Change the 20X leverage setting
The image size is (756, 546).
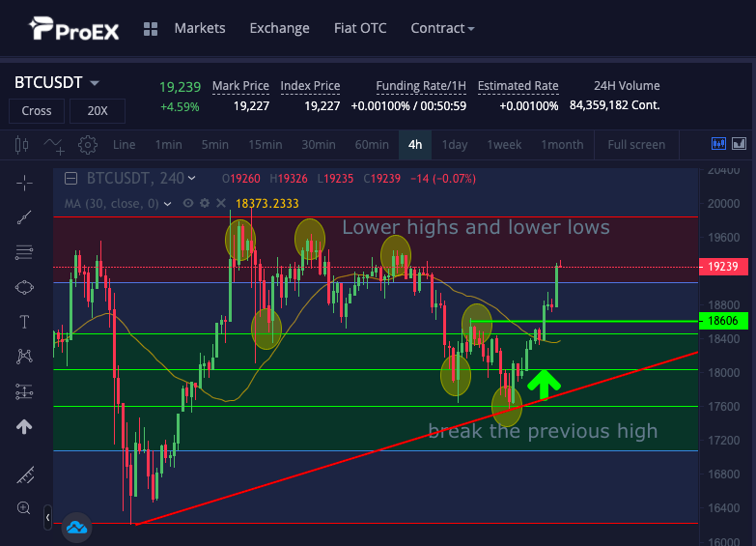pos(98,110)
